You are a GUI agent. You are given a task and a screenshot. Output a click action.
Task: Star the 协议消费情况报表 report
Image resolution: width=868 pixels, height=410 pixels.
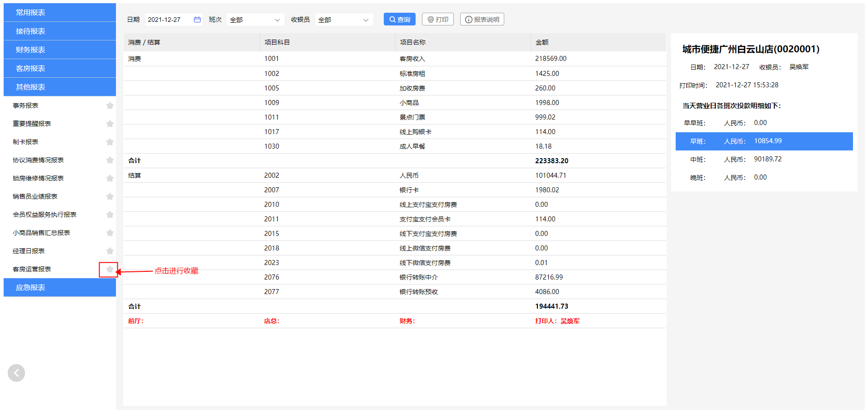tap(110, 160)
